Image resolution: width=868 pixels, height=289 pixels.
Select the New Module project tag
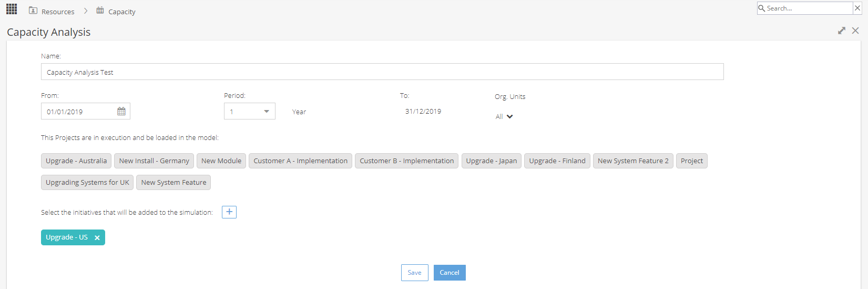[x=221, y=161]
